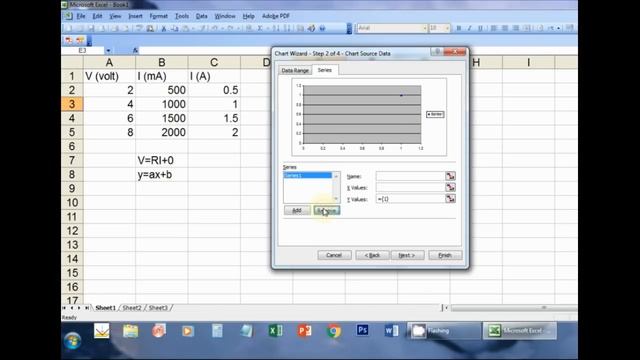The width and height of the screenshot is (640, 360).
Task: Click the first Adobe PDF toolbar icon
Action: pyautogui.click(x=69, y=40)
